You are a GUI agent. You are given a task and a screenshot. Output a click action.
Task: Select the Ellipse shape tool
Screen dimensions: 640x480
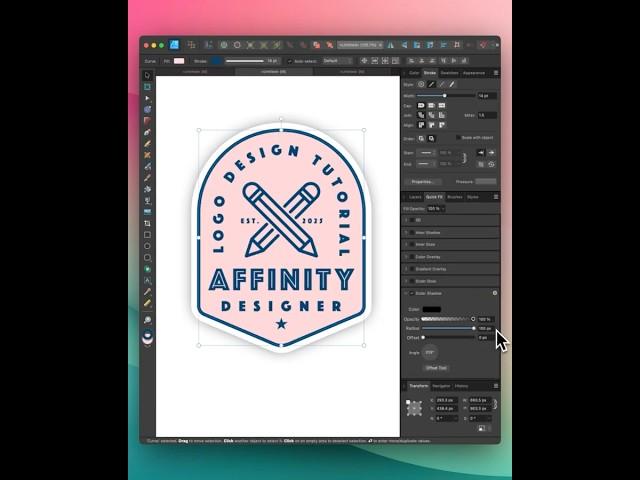point(147,246)
